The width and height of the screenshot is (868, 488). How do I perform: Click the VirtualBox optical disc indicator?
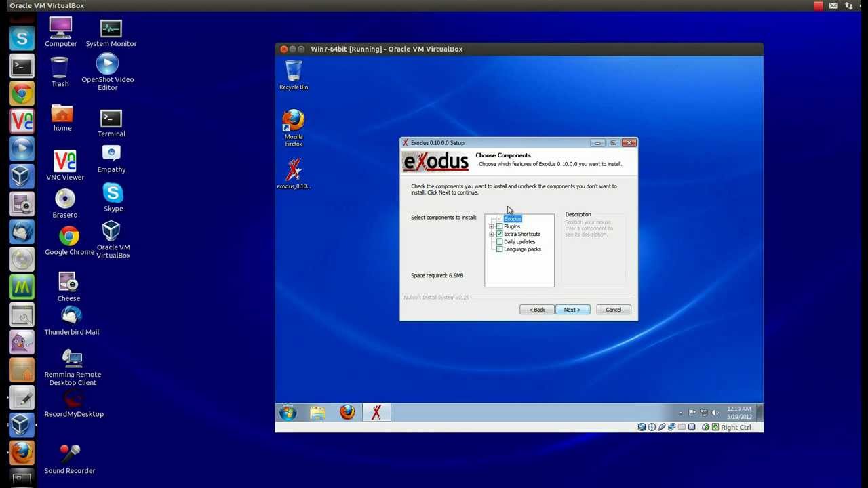click(652, 427)
